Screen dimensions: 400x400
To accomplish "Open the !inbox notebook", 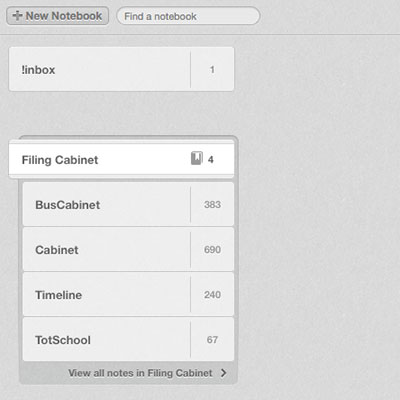I will [121, 69].
